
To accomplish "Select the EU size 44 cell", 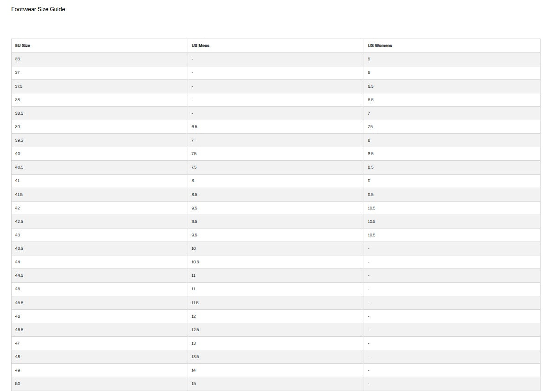I will (99, 262).
